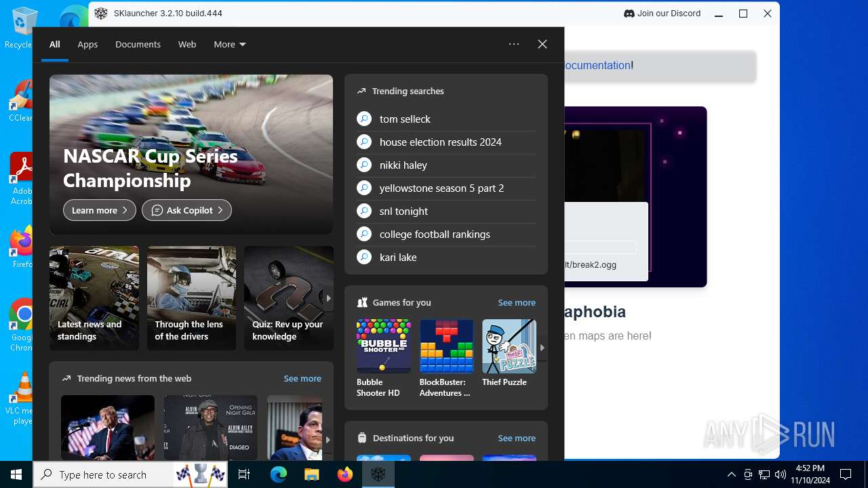Open Task View from the taskbar
This screenshot has height=488, width=868.
(x=245, y=474)
